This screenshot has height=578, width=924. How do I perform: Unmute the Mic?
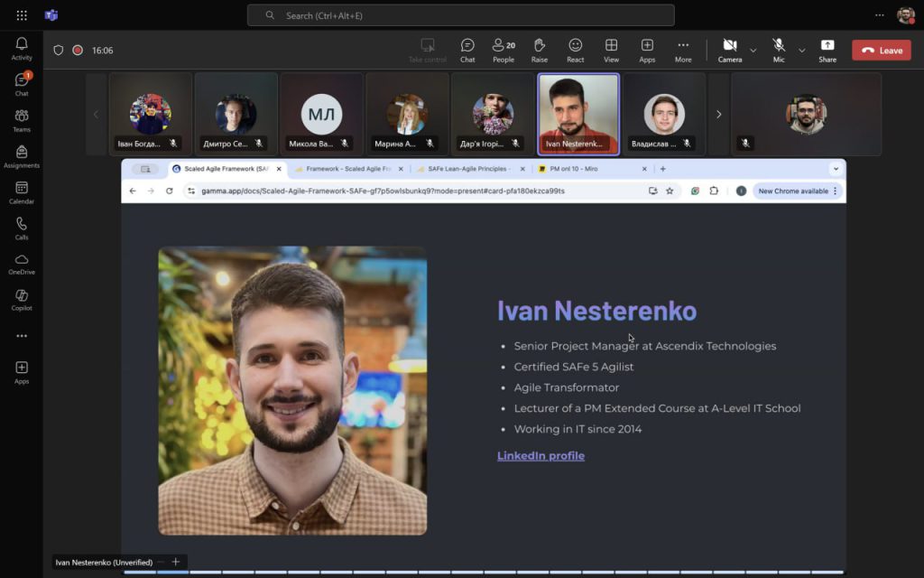click(x=778, y=50)
